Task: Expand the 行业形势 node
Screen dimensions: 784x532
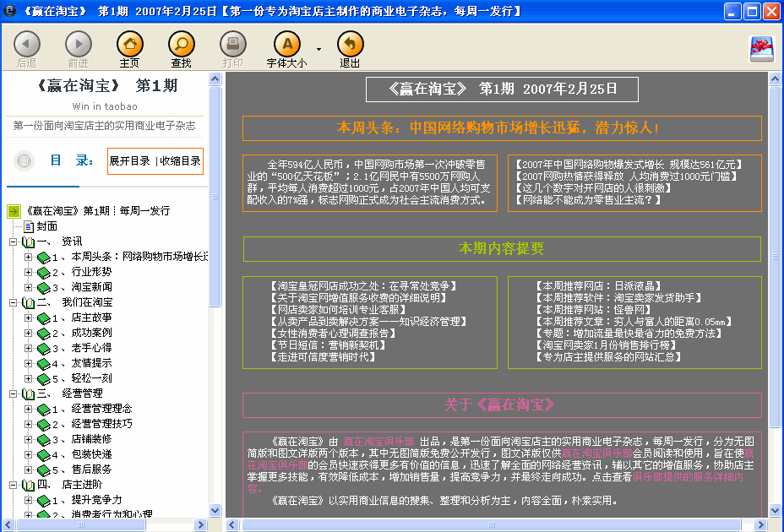Action: pyautogui.click(x=29, y=273)
